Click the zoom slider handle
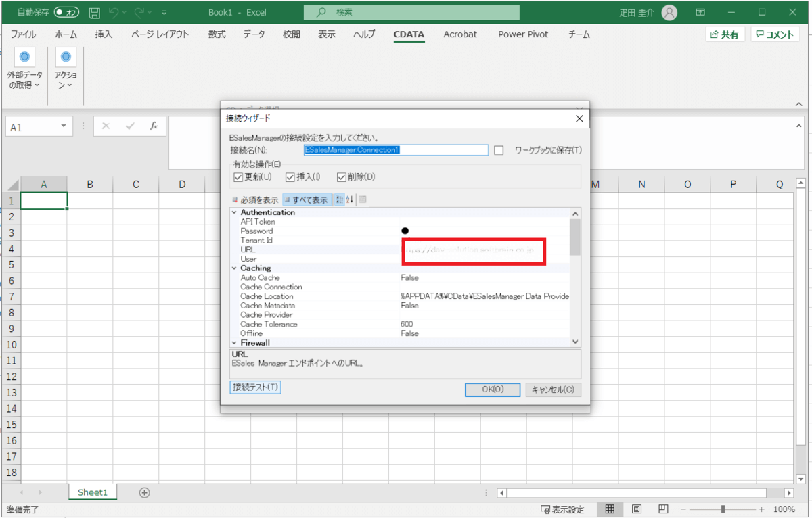812x518 pixels. click(723, 509)
